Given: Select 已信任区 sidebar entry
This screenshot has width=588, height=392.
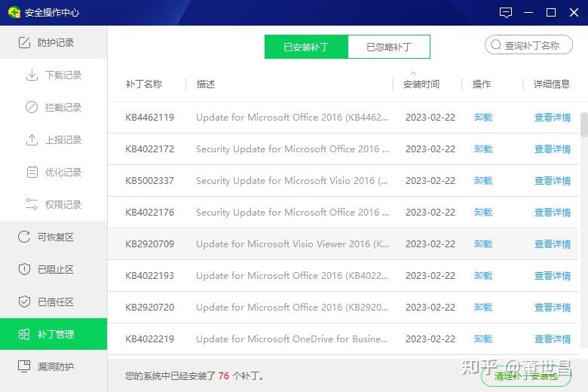Looking at the screenshot, I should [x=54, y=302].
